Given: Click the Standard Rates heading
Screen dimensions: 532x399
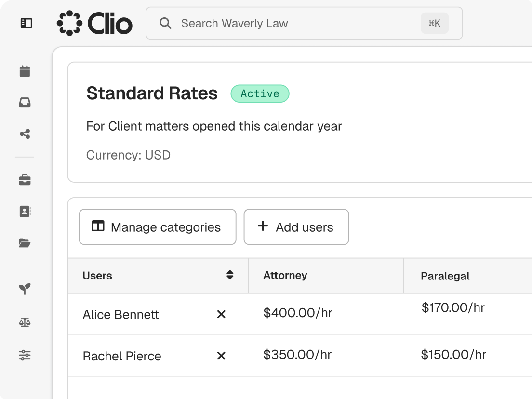Looking at the screenshot, I should [x=152, y=93].
